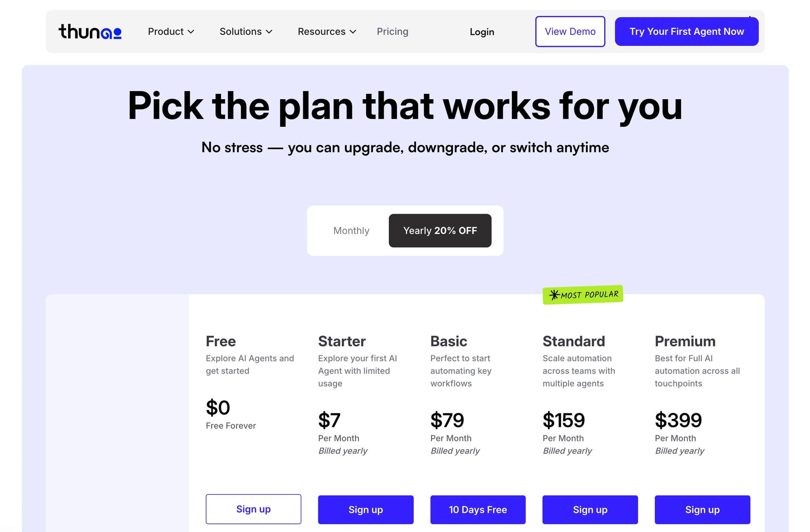Click the $399 Premium price
Viewport: 810px width, 532px height.
coord(678,420)
